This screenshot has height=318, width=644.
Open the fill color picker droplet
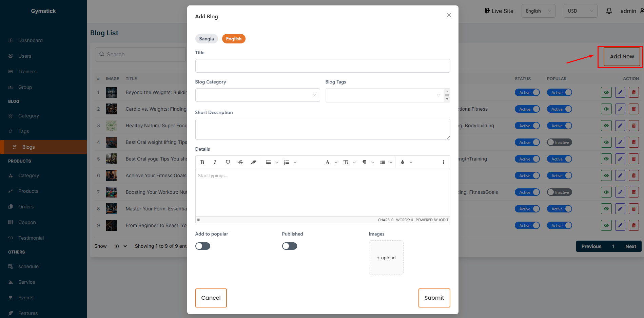point(403,162)
